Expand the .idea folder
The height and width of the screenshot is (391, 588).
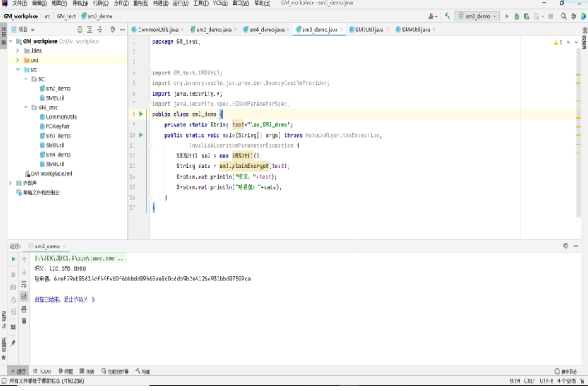click(17, 50)
